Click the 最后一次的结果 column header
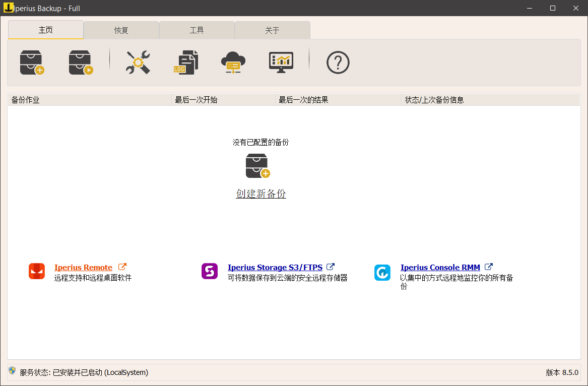This screenshot has width=588, height=386. tap(338, 100)
